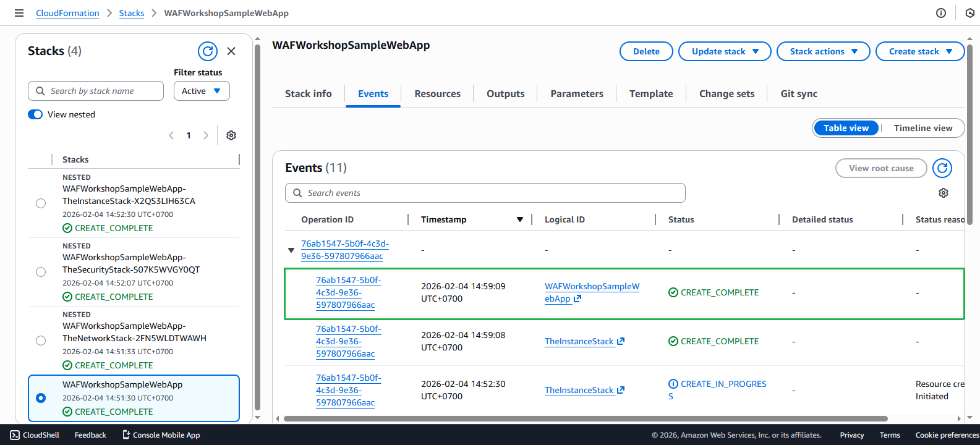Click the info icon in top bar
Screen dimensions: 980x445
(941, 13)
